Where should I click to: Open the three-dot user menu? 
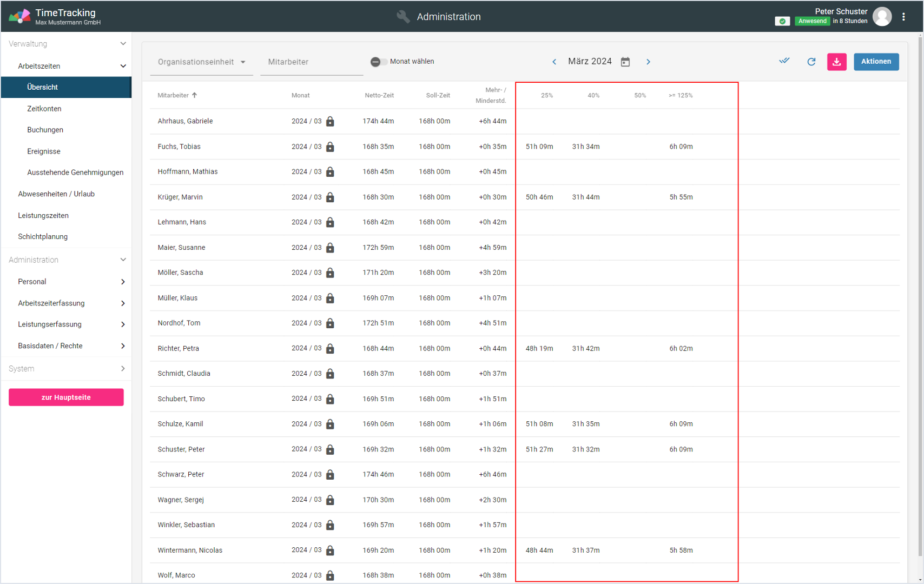click(903, 17)
